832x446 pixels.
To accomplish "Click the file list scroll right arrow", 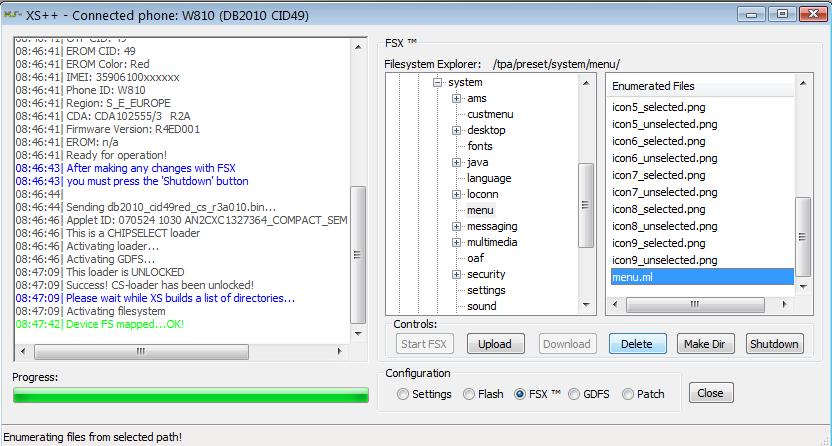I will point(784,304).
